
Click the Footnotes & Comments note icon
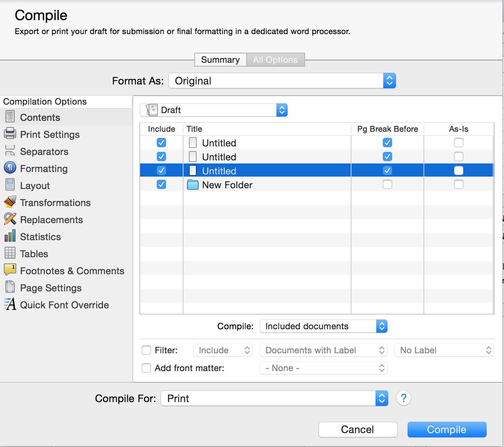[10, 270]
